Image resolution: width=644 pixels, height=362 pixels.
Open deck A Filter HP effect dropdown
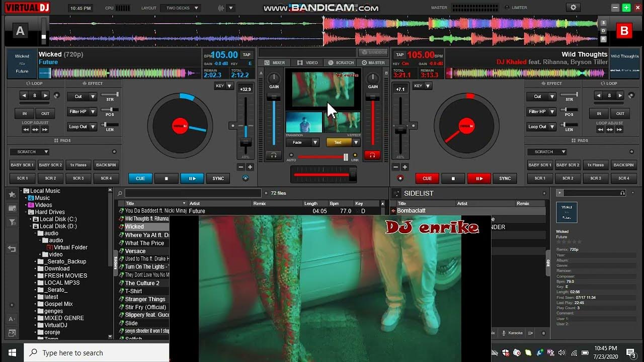pos(83,112)
